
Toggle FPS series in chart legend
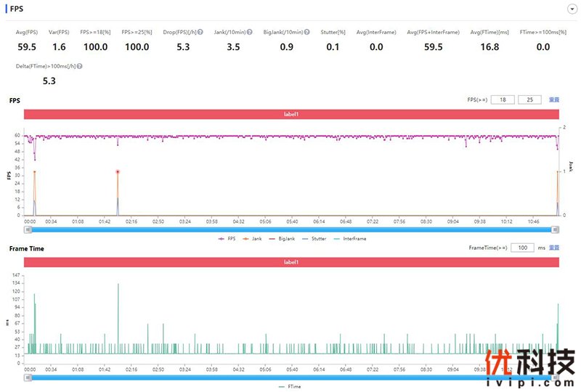pyautogui.click(x=227, y=238)
